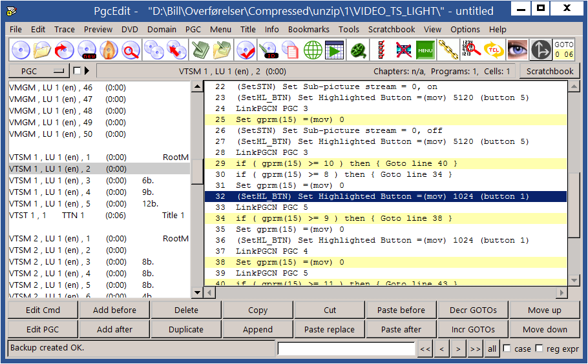Open the PGC selector dropdown
The width and height of the screenshot is (588, 364).
point(38,71)
